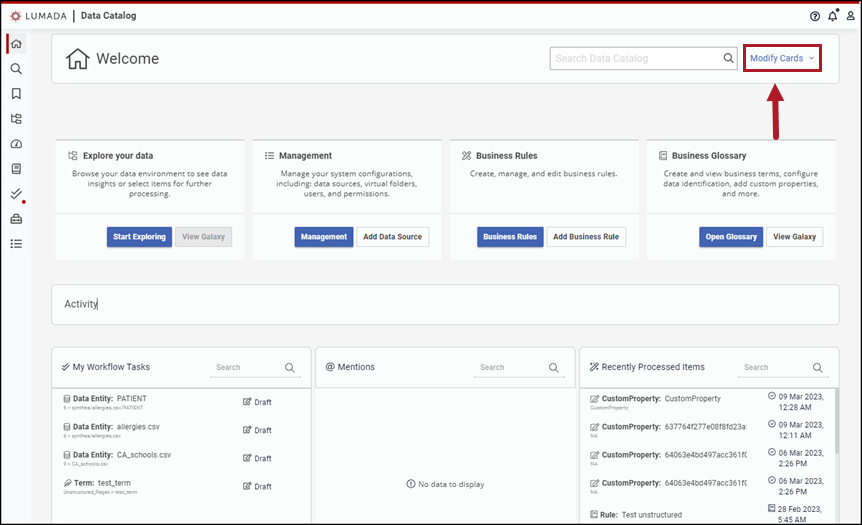Viewport: 862px width, 525px height.
Task: Check notifications bell icon
Action: [x=832, y=16]
